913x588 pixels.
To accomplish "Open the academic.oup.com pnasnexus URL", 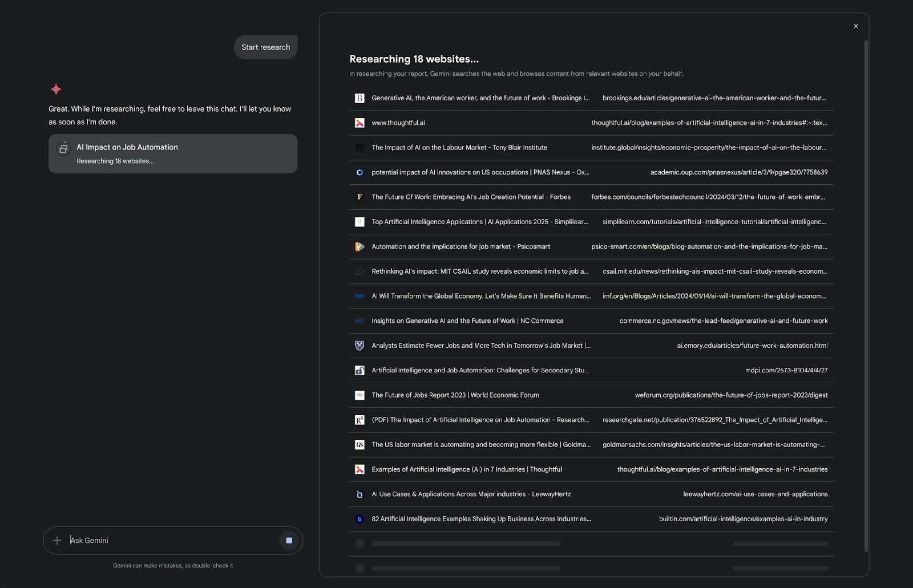I will 739,172.
